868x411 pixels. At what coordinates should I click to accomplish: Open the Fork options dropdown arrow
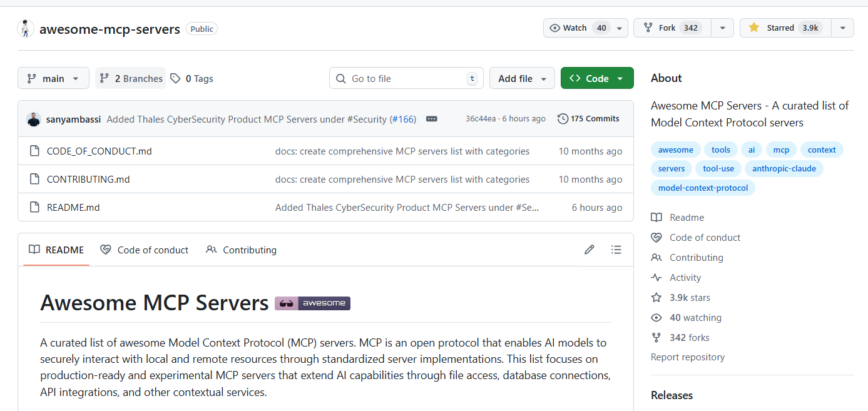pyautogui.click(x=723, y=28)
